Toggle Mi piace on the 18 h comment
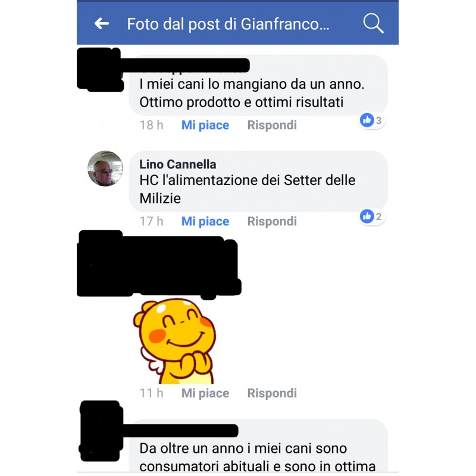 click(205, 125)
